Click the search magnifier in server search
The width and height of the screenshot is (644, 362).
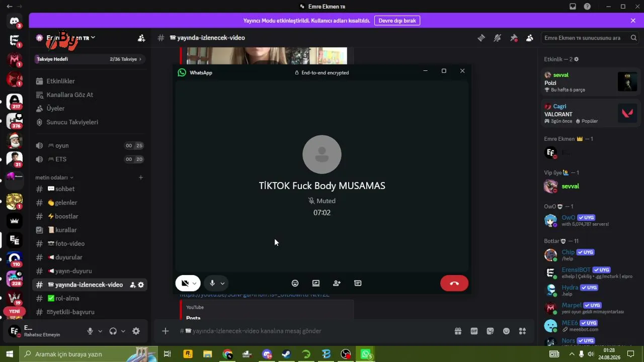pyautogui.click(x=633, y=38)
